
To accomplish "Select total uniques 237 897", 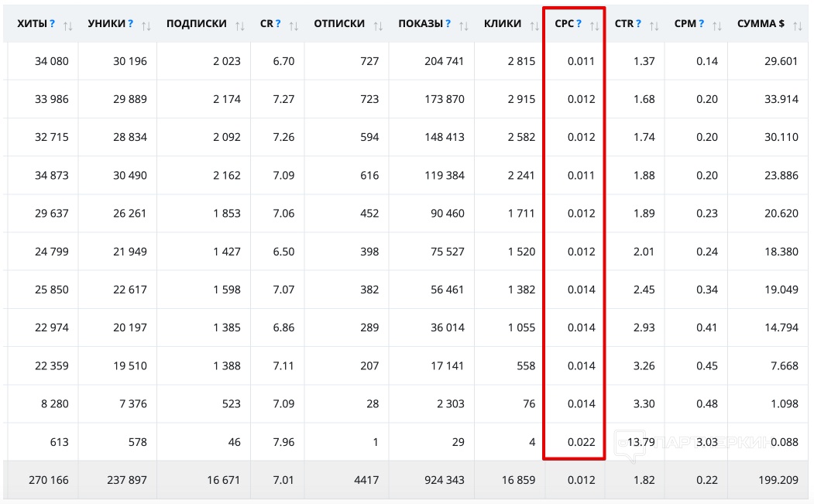I will click(127, 480).
